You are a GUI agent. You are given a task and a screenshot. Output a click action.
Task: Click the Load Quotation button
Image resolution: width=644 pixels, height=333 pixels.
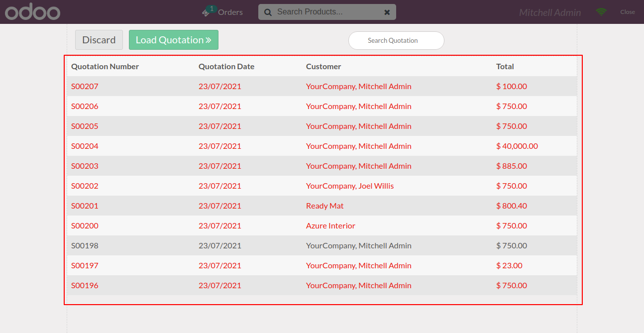coord(174,40)
